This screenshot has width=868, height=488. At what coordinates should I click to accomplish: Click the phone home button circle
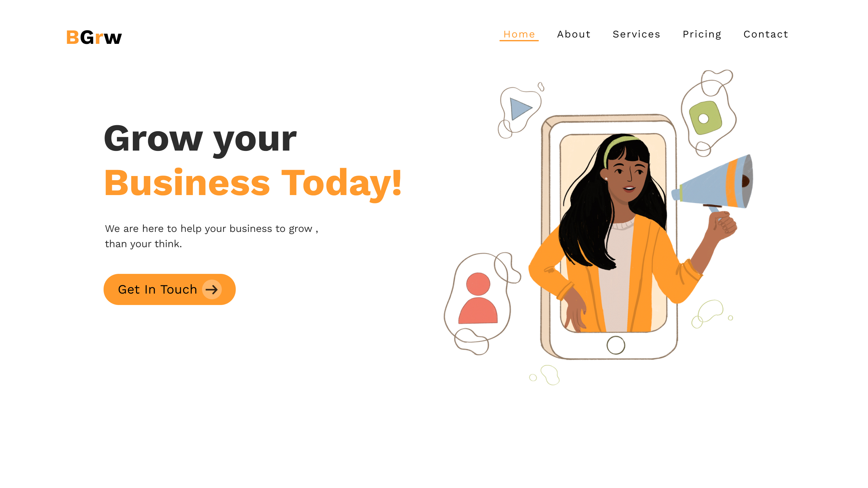616,345
